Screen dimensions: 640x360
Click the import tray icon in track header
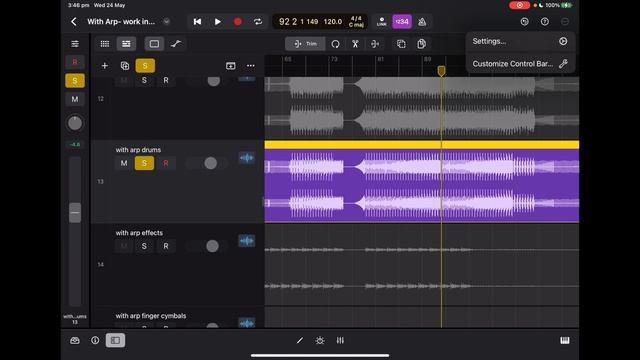pos(231,66)
